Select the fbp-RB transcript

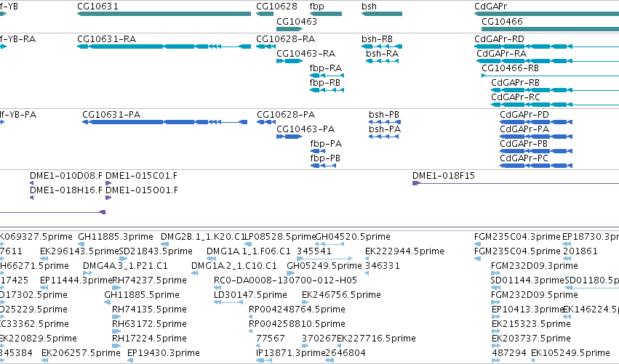point(327,90)
